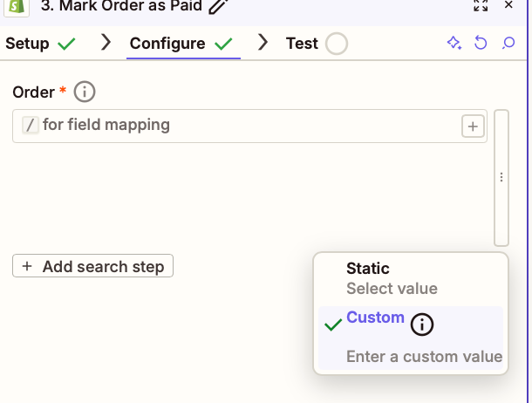Switch to the Test tab
This screenshot has height=403, width=532.
[x=304, y=44]
